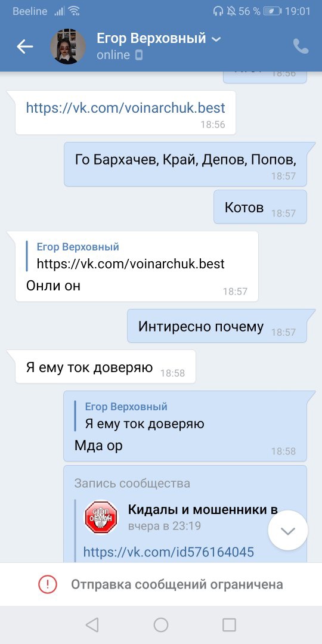This screenshot has width=322, height=644.
Task: Tap the battery icon in status bar
Action: click(273, 11)
